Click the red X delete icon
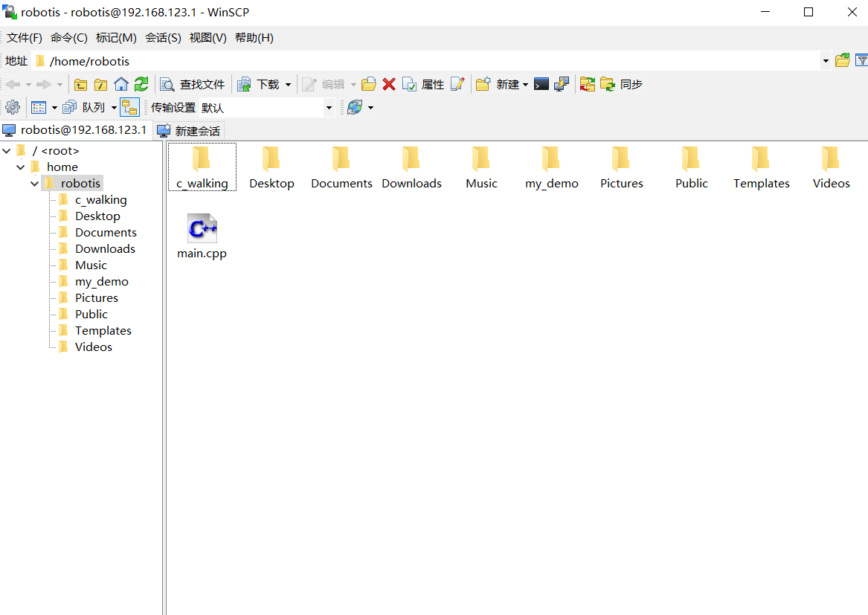868x615 pixels. 389,84
